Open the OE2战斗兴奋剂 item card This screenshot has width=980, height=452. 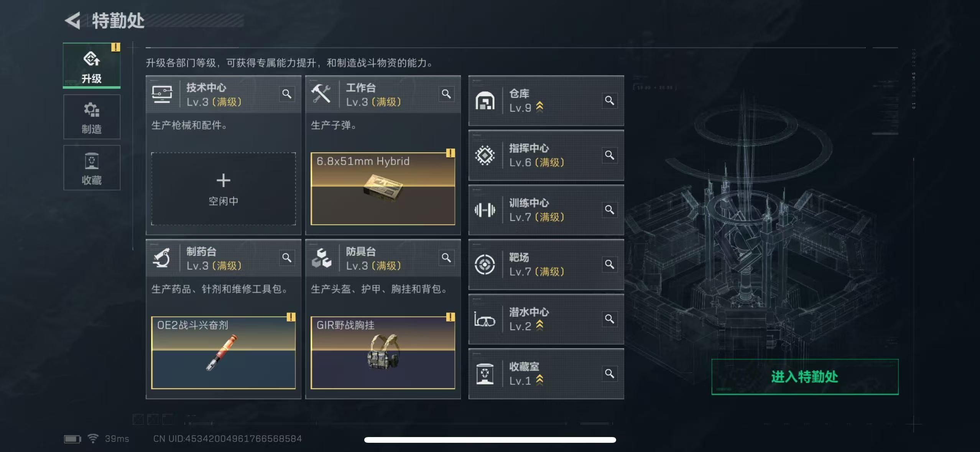click(x=223, y=353)
